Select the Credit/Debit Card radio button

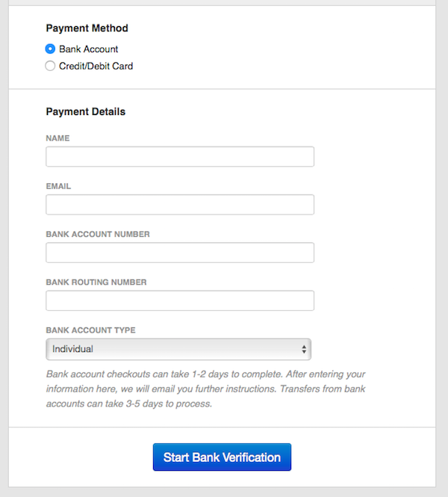click(50, 66)
